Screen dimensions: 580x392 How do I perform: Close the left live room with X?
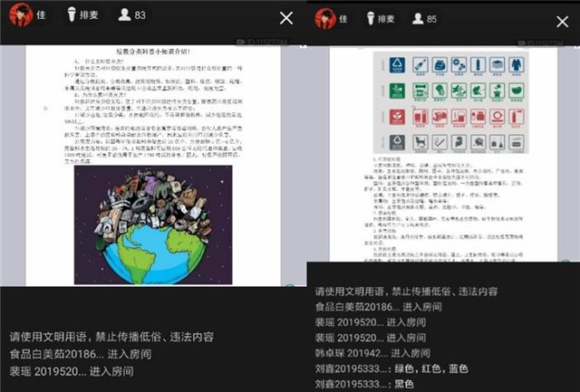pyautogui.click(x=286, y=18)
